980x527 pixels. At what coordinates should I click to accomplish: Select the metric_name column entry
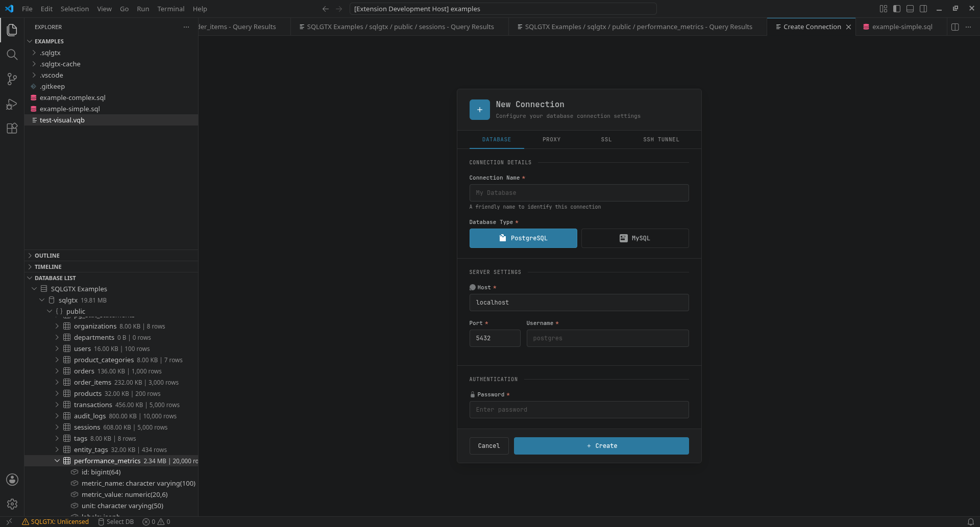click(x=111, y=483)
